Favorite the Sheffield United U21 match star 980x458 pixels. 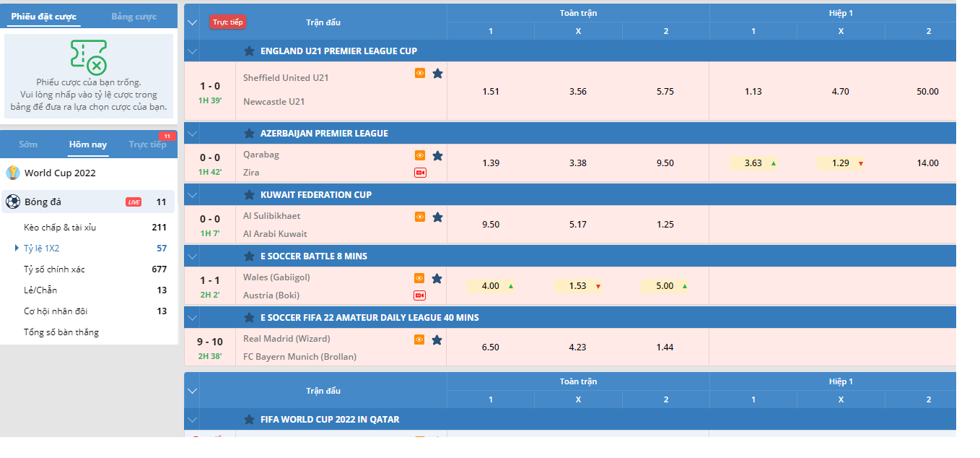[x=437, y=73]
